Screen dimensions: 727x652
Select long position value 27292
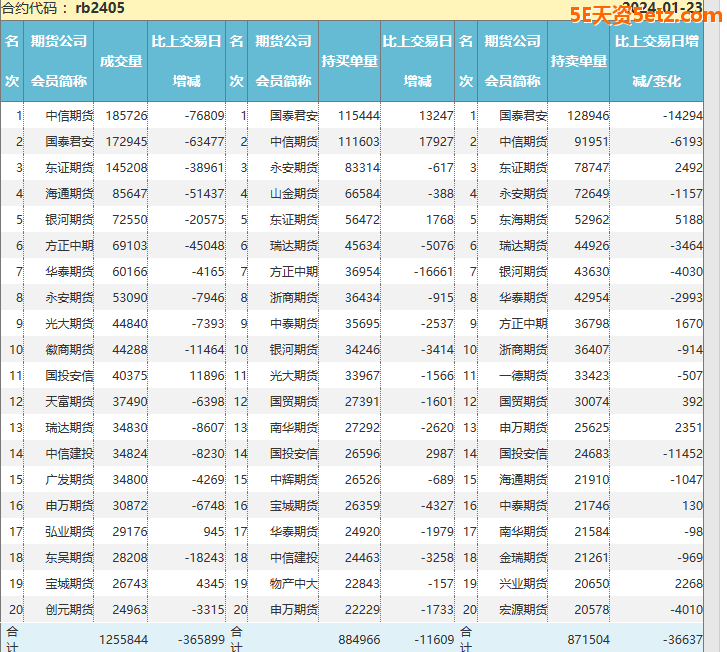tap(363, 427)
